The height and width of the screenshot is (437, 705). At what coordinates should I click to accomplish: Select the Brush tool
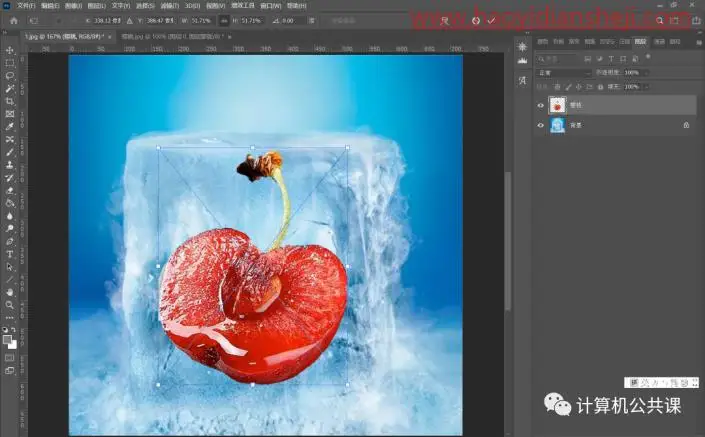tap(9, 152)
